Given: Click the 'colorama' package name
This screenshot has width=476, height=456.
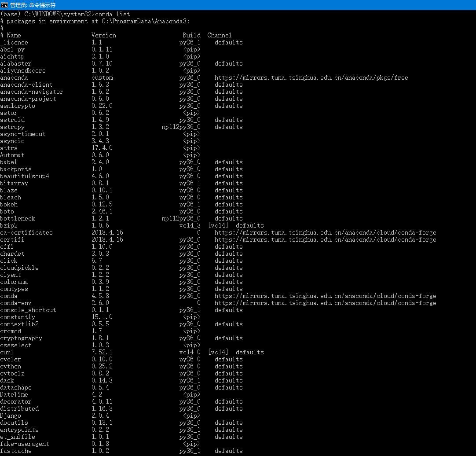Looking at the screenshot, I should (14, 282).
